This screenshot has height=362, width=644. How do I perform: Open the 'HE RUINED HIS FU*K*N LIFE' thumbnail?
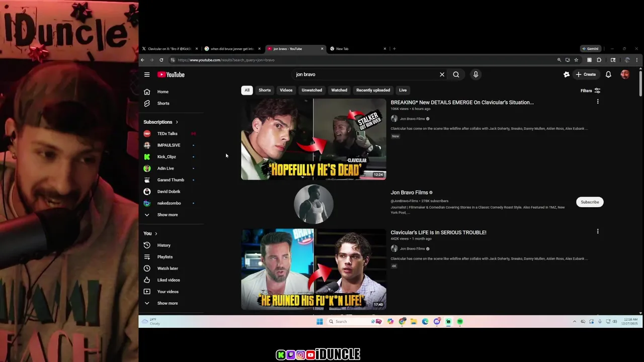point(313,269)
